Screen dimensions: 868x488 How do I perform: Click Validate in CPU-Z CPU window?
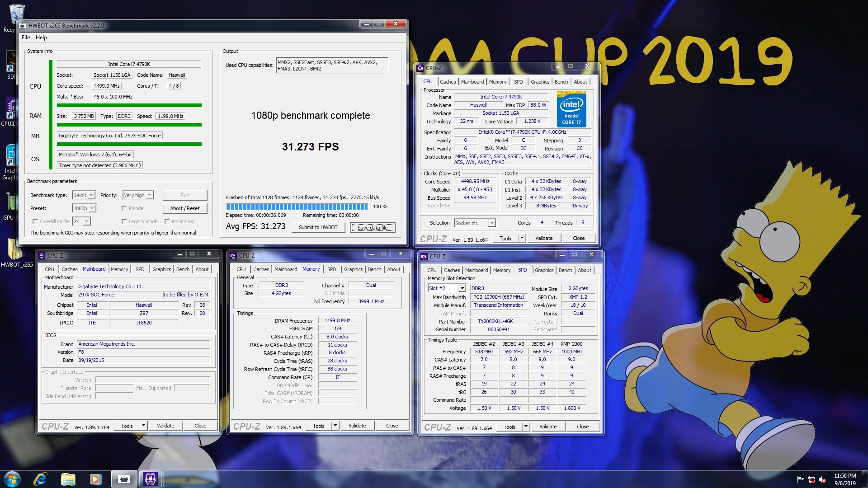543,238
